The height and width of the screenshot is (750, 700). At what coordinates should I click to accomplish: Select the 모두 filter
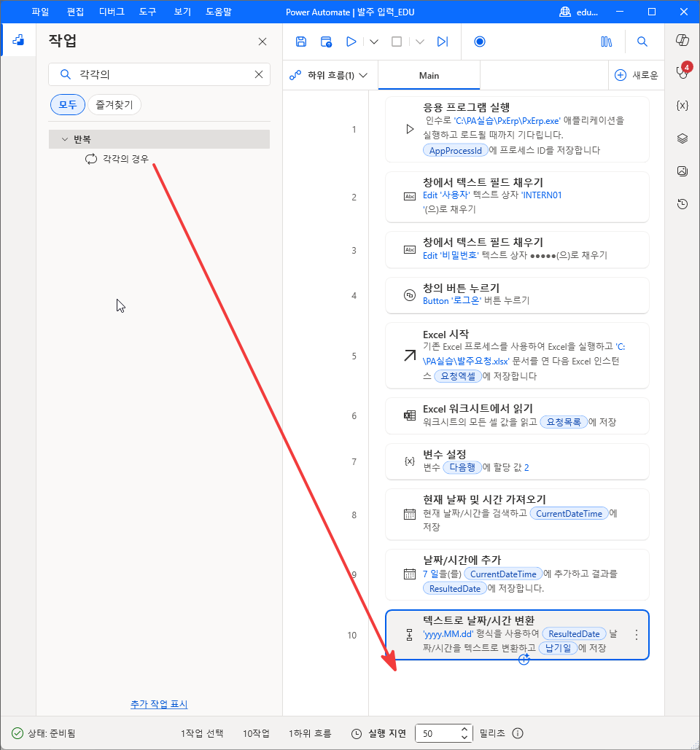[x=68, y=105]
